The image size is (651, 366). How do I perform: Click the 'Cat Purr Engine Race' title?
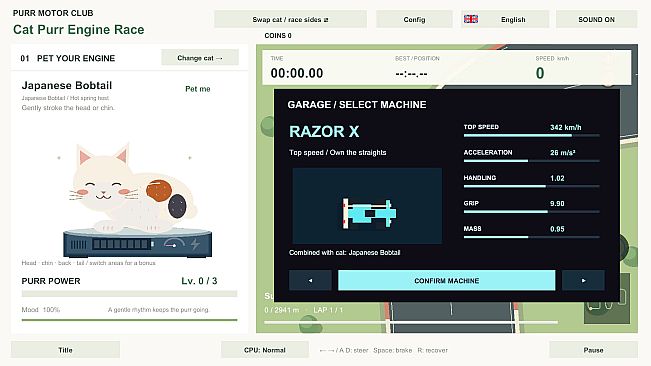click(x=78, y=29)
